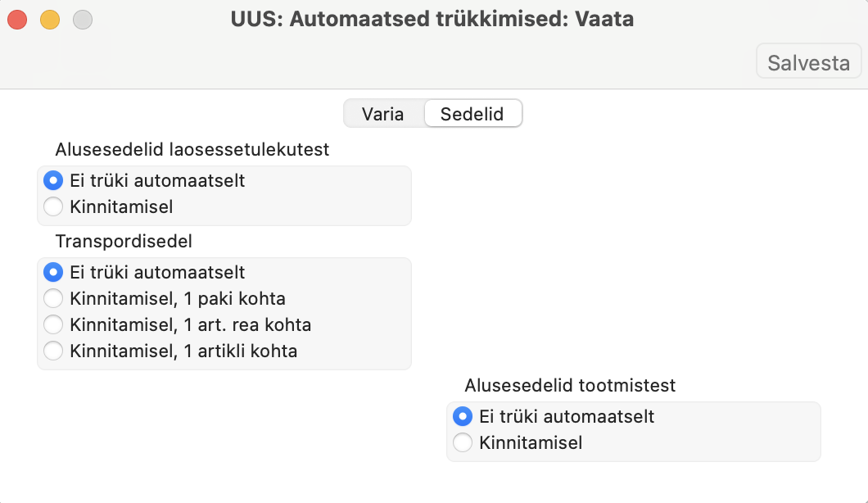Choose 'Kinnitamisel, 1 art. rea kohta'
The image size is (868, 503).
click(53, 324)
